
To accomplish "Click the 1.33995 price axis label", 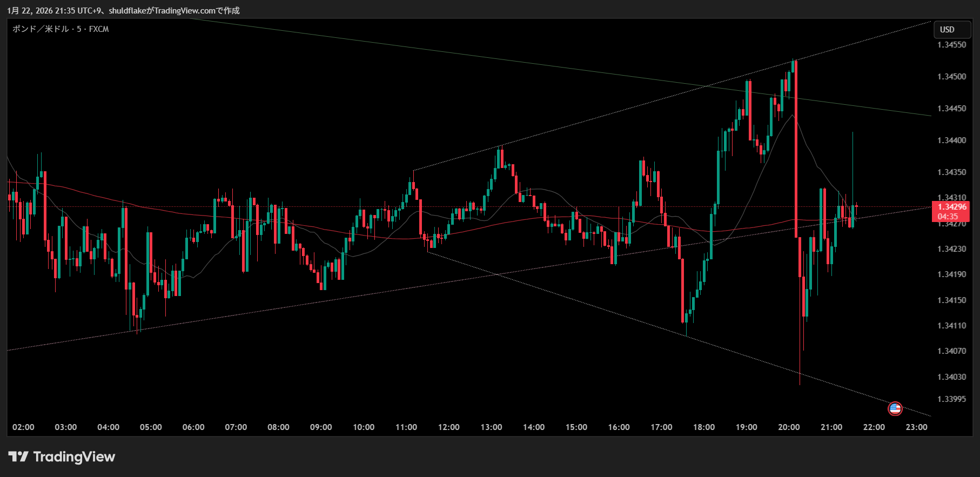I will click(x=951, y=399).
